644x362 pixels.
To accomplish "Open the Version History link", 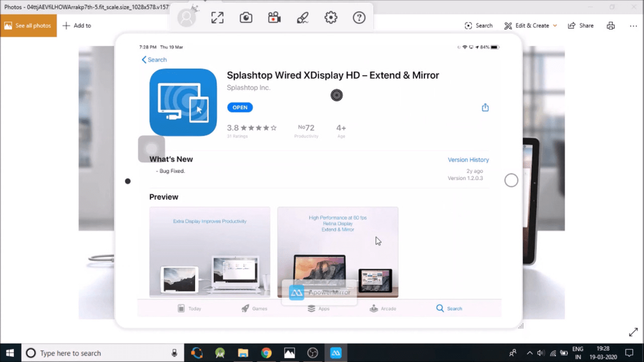I will (x=468, y=160).
